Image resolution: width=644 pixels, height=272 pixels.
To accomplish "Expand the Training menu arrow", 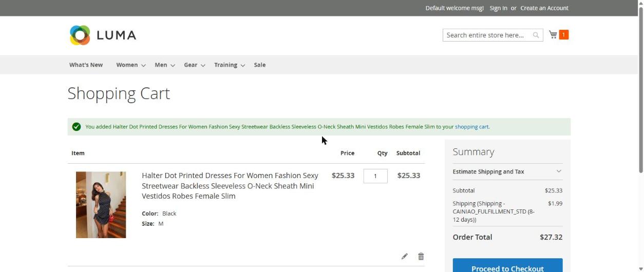I will tap(242, 65).
